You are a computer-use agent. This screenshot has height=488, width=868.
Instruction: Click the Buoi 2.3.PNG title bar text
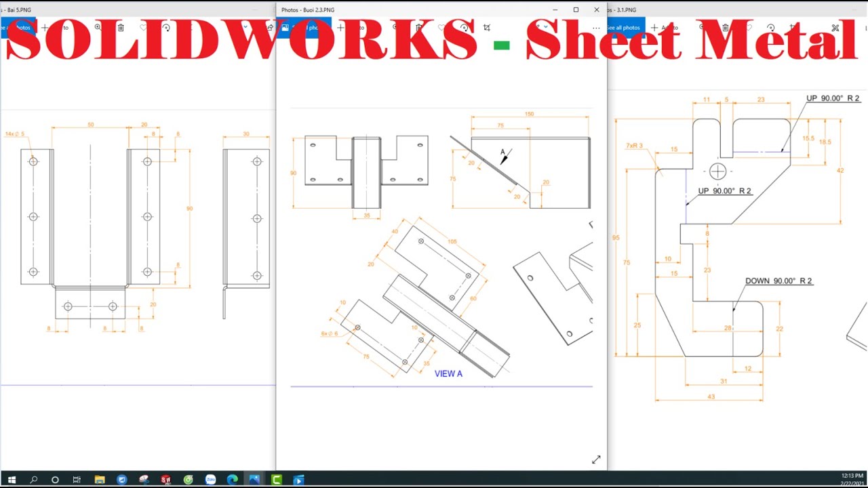pyautogui.click(x=308, y=9)
